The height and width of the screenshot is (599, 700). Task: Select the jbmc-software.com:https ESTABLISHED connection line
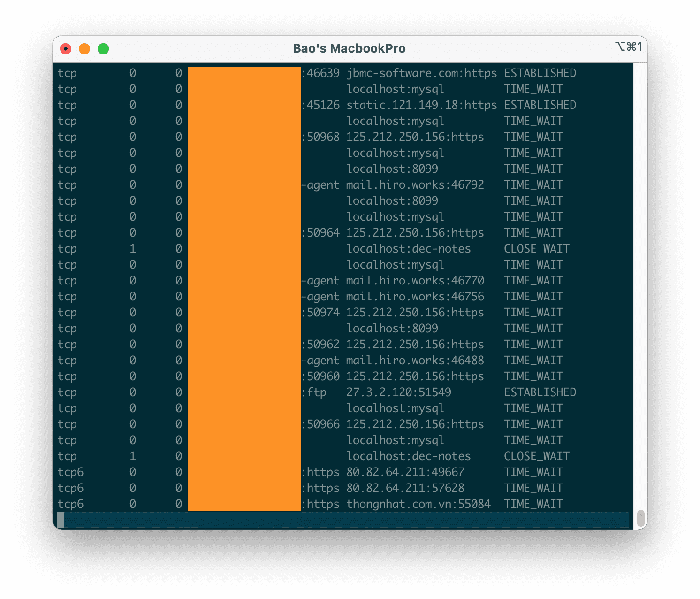(421, 73)
